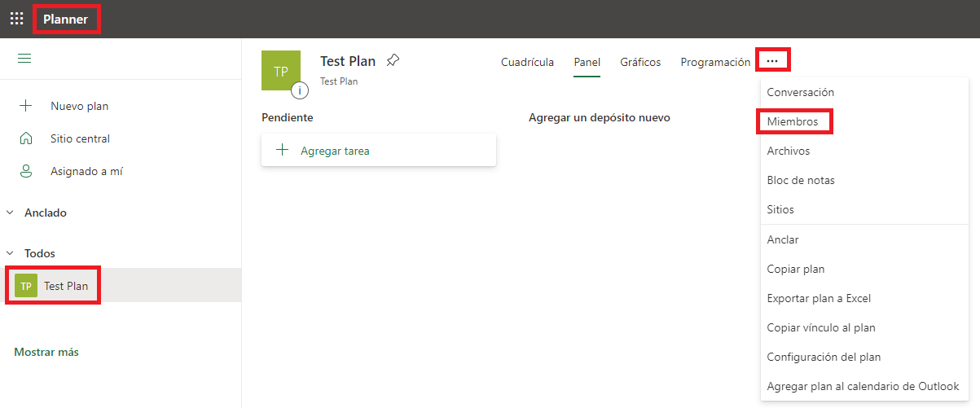Switch to the Programación tab
Viewport: 980px width, 408px height.
point(715,62)
